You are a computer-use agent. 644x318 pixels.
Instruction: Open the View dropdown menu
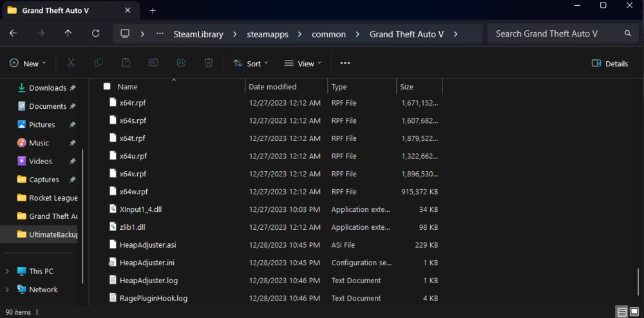[x=303, y=63]
